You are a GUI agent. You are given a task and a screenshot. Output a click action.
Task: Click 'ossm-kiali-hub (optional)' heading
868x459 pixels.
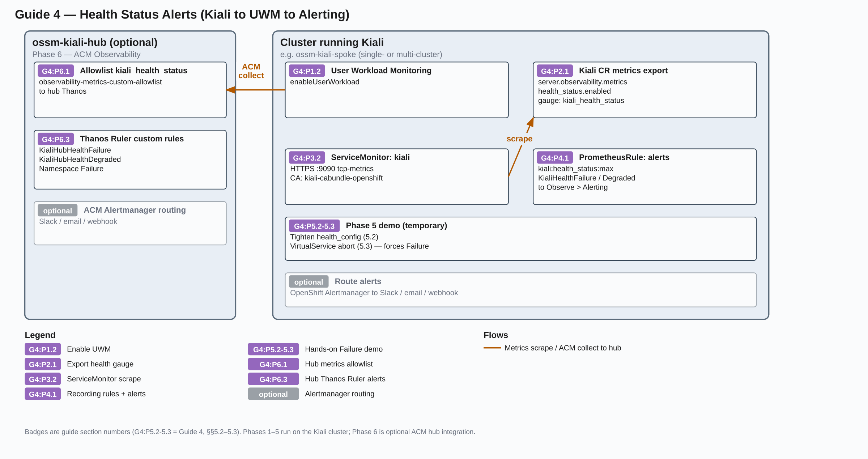[95, 43]
